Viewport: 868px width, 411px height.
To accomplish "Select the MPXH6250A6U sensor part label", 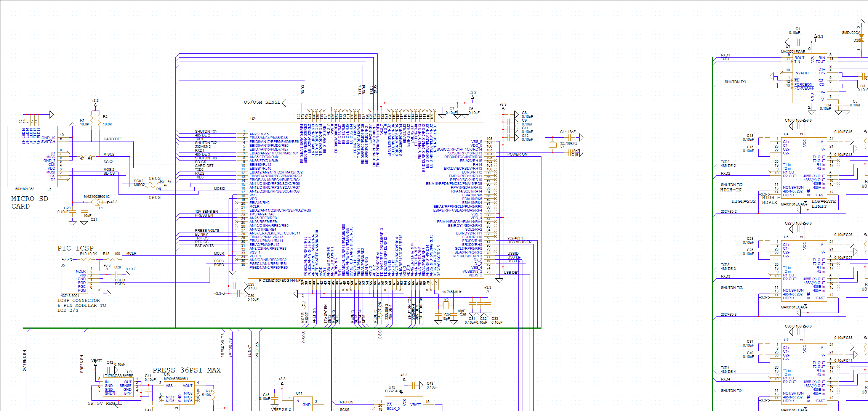I will pos(176,379).
